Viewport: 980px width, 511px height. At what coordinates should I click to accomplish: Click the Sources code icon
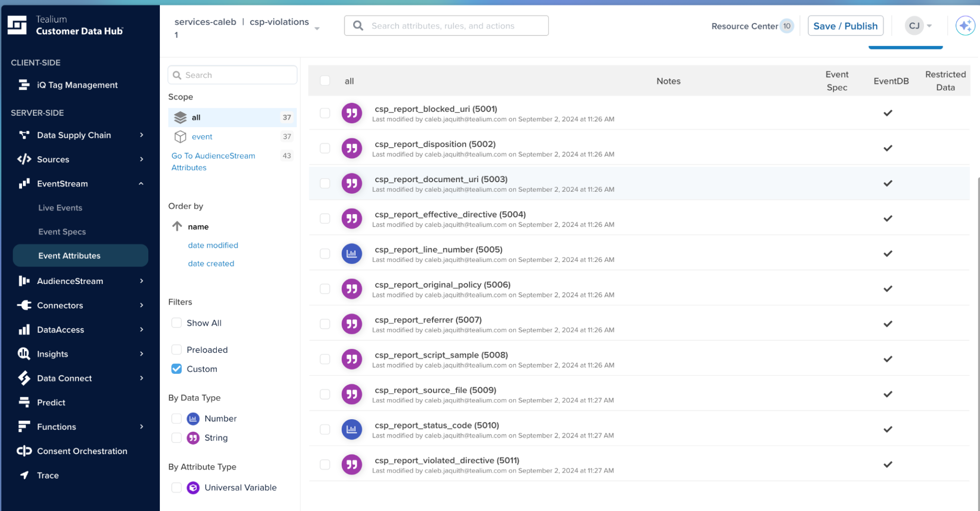[x=24, y=159]
